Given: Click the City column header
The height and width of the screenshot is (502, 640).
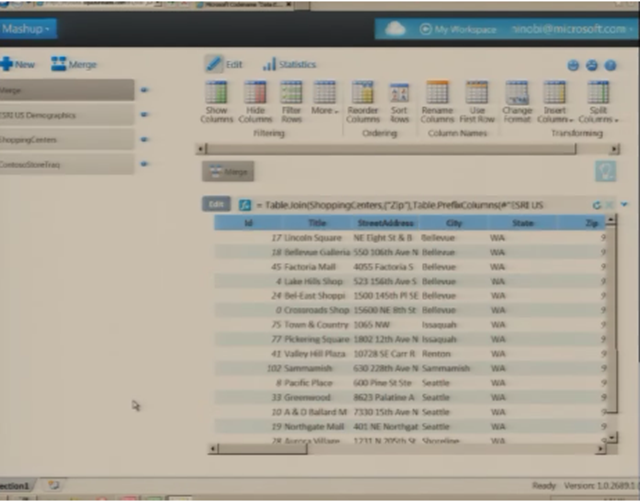Looking at the screenshot, I should click(x=454, y=223).
